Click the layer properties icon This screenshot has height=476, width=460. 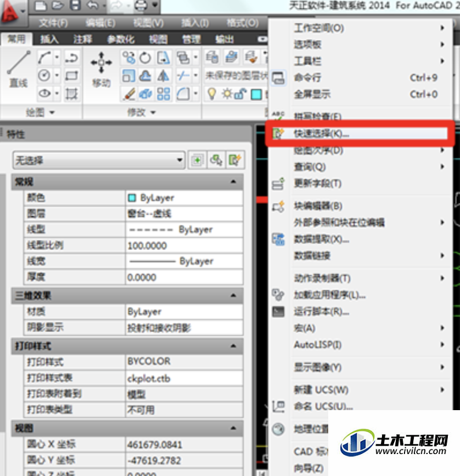coord(212,57)
